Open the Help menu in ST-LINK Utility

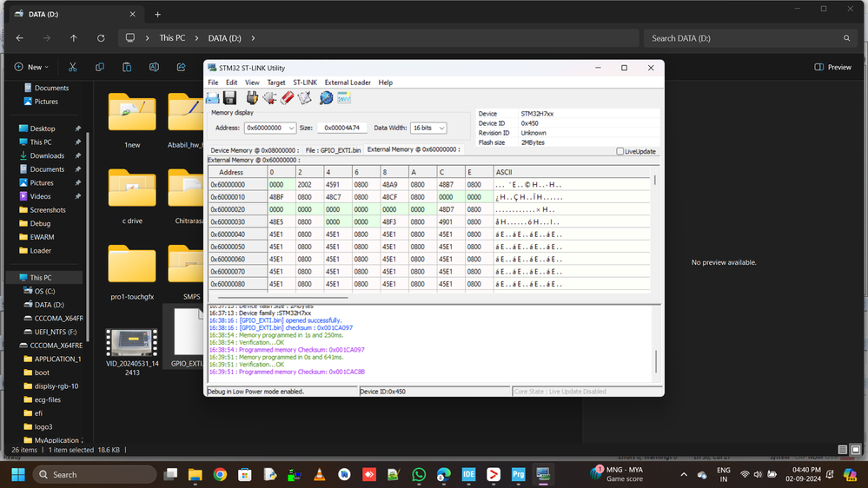(385, 82)
